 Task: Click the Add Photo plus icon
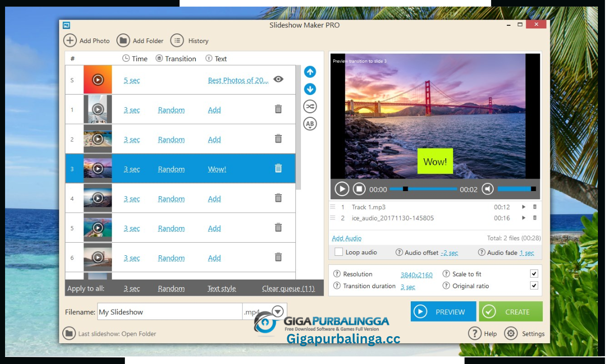(x=70, y=40)
